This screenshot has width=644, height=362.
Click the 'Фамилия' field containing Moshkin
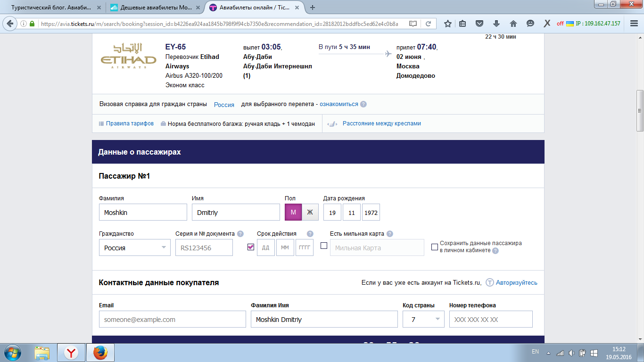(x=143, y=212)
